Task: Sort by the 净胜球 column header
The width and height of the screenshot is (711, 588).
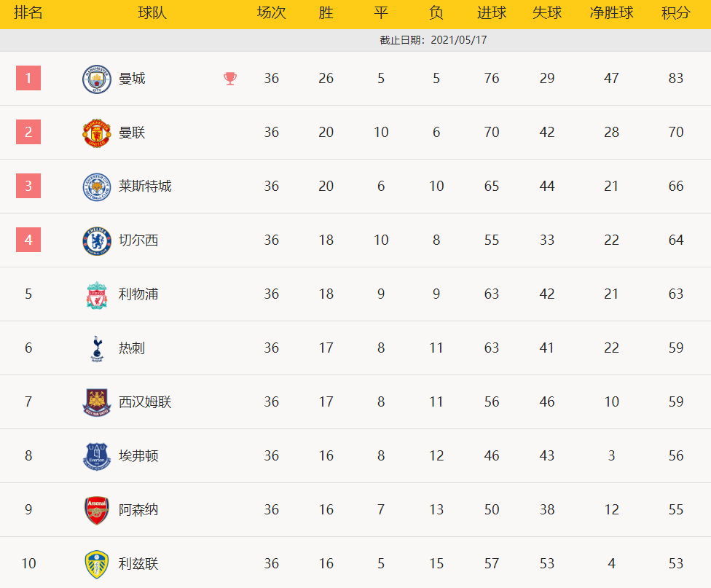Action: pos(611,12)
